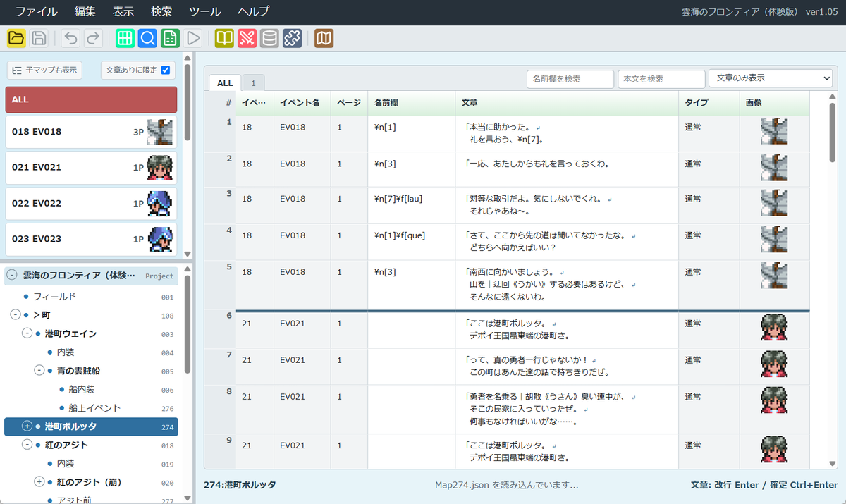Select event 021 EV021 in list
Viewport: 846px width, 504px height.
point(91,167)
